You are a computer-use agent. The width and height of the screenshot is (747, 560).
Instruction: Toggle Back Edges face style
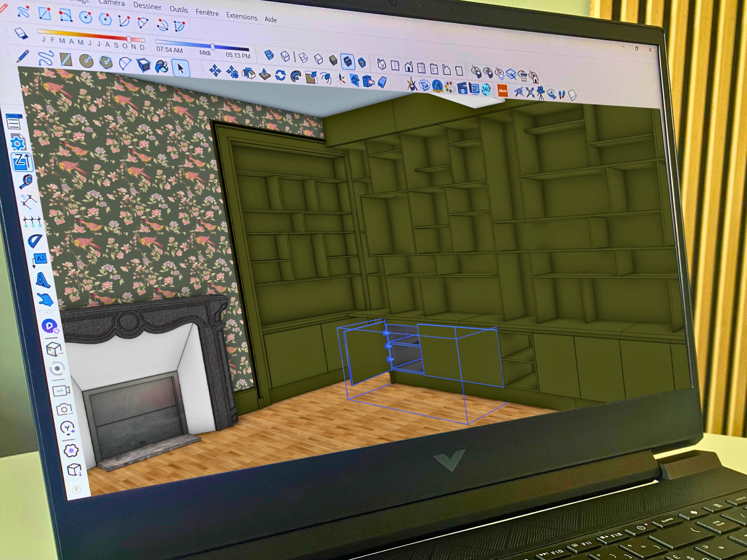click(x=285, y=56)
